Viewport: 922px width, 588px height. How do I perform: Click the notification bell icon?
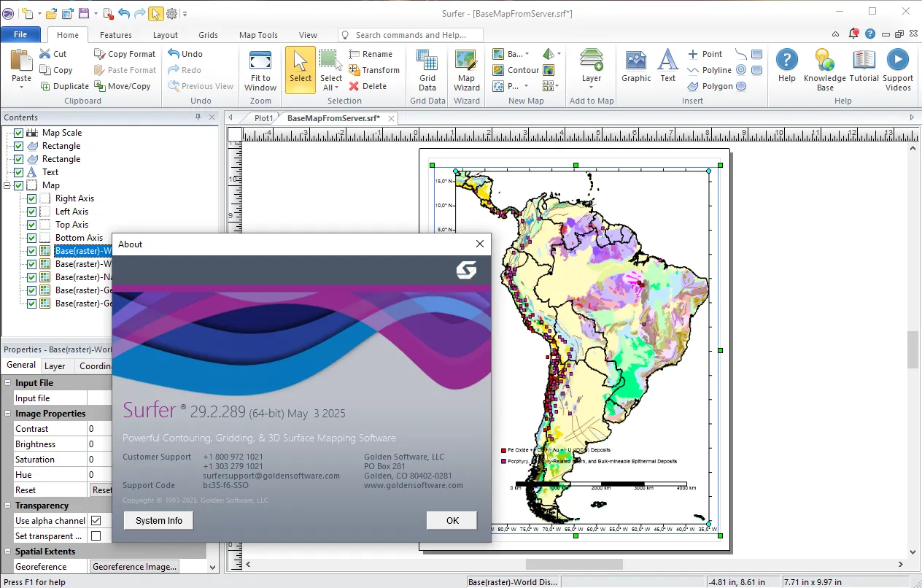[854, 34]
